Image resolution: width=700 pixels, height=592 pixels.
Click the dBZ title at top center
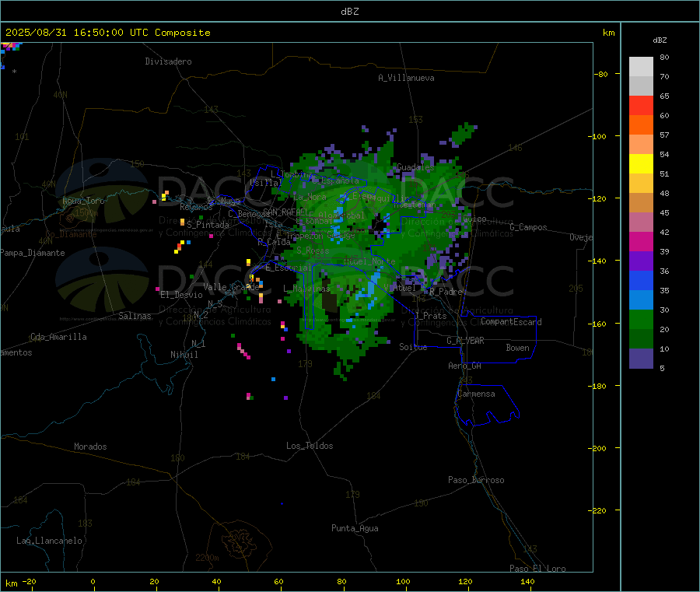coord(349,12)
